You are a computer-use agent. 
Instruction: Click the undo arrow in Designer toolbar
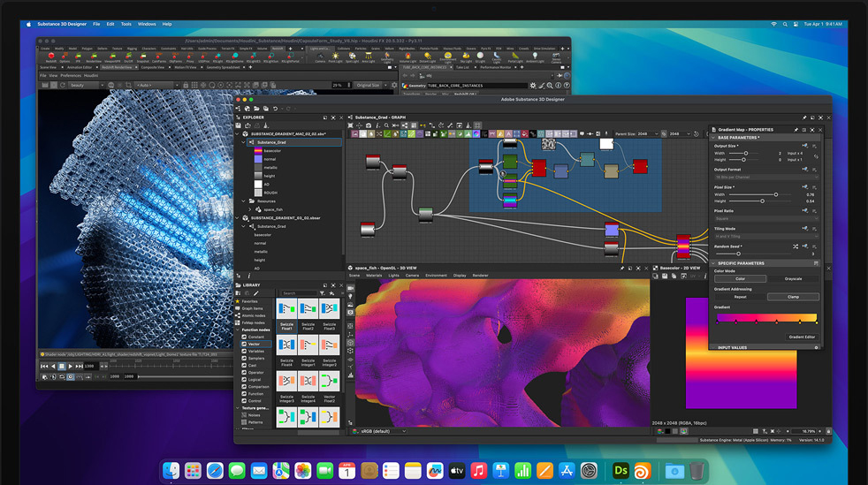pos(275,108)
